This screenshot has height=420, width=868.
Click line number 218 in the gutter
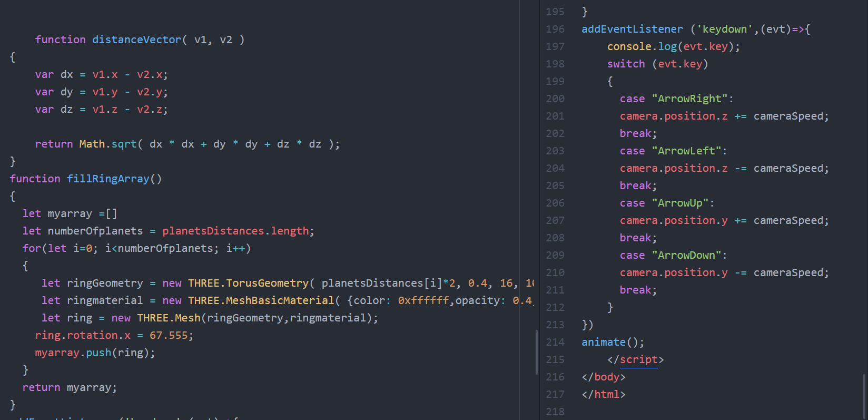point(555,412)
